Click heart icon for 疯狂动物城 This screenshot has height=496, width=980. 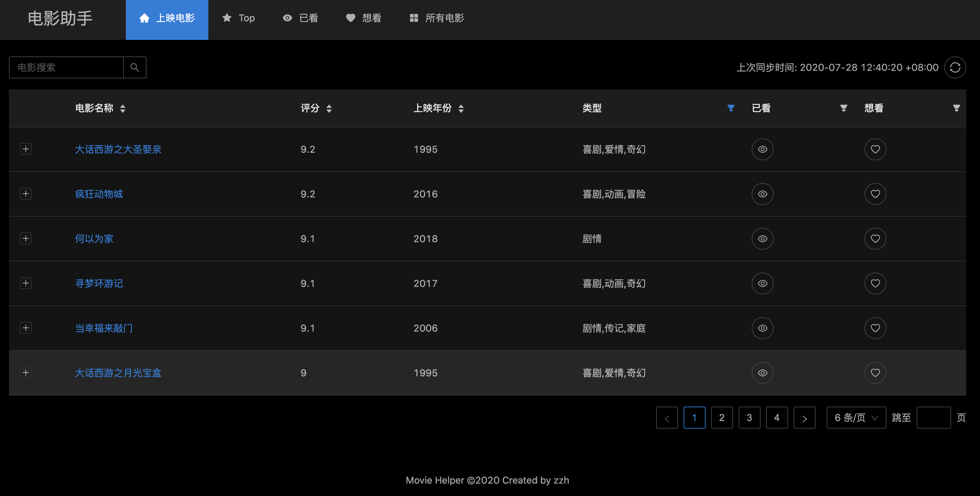(x=875, y=194)
